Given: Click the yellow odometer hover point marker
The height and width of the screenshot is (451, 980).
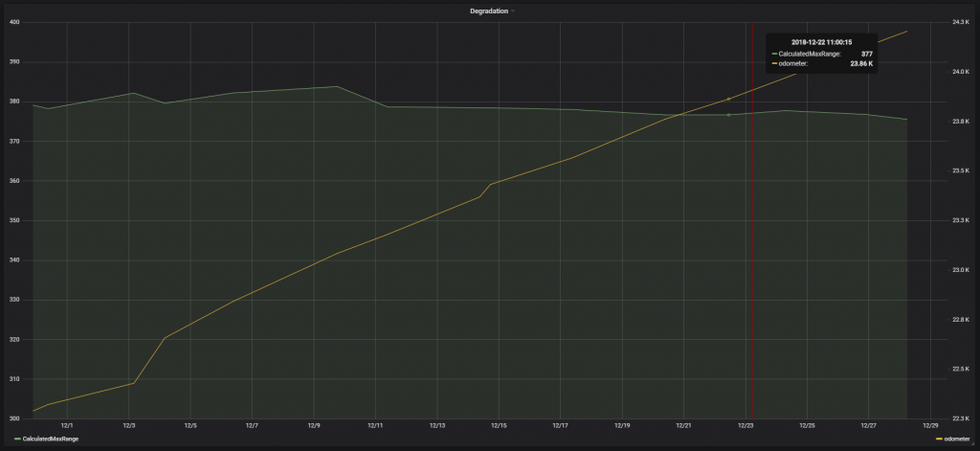Looking at the screenshot, I should 729,99.
